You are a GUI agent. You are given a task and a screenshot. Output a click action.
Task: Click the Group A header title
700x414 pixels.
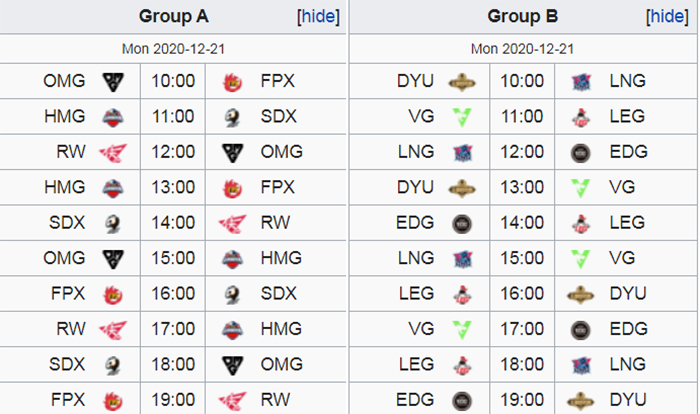click(x=174, y=17)
